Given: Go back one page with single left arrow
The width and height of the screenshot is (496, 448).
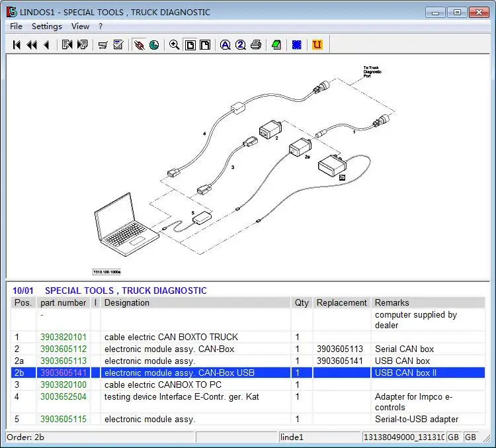Looking at the screenshot, I should (46, 44).
